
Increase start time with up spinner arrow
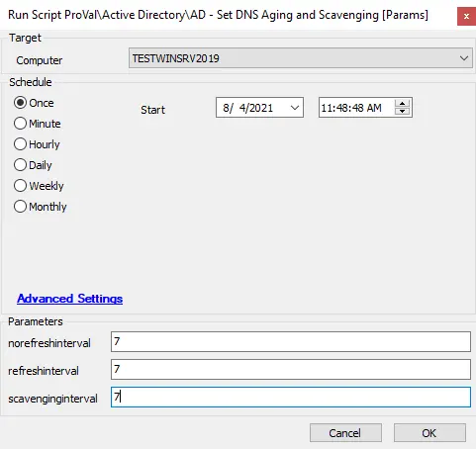coord(402,104)
